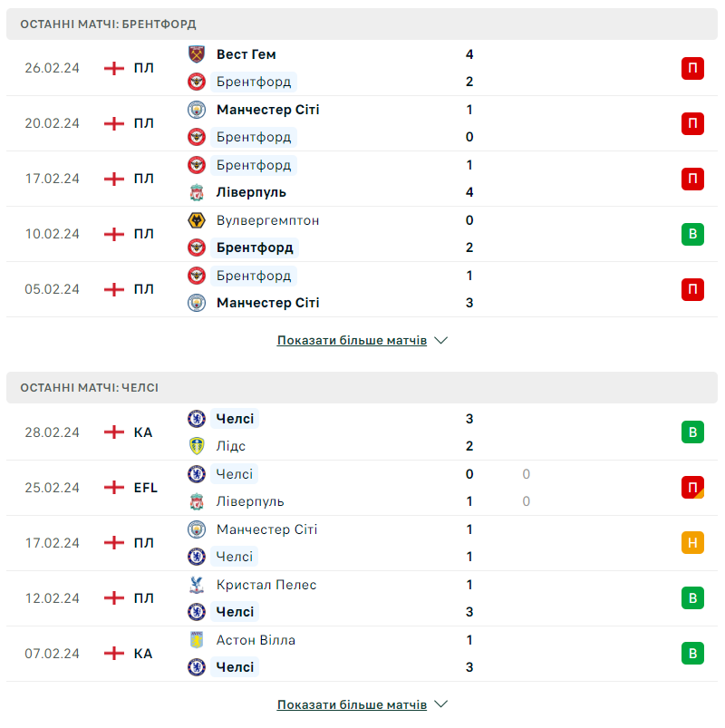This screenshot has width=725, height=728.
Task: Click the Chelsea crest in 28.02.24 match
Action: (197, 419)
